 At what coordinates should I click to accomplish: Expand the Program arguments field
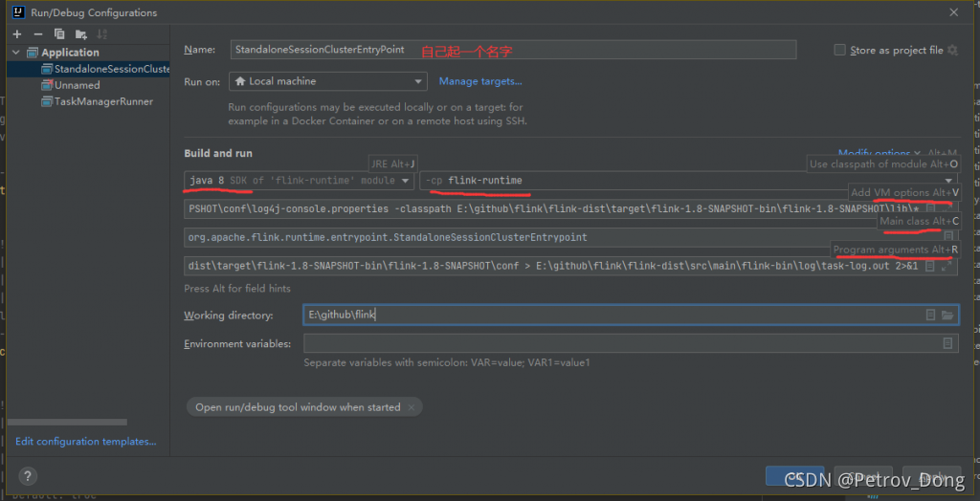(x=947, y=266)
